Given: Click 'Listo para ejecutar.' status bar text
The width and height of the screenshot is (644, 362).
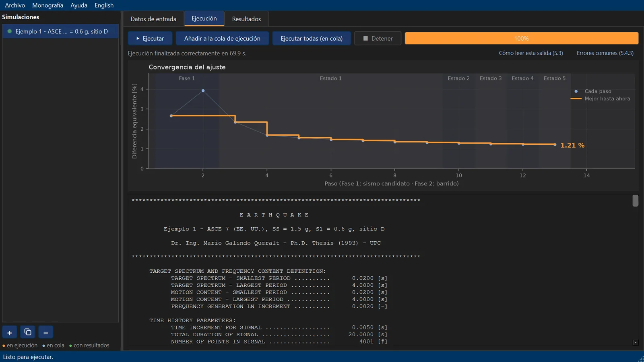Looking at the screenshot, I should pos(28,357).
